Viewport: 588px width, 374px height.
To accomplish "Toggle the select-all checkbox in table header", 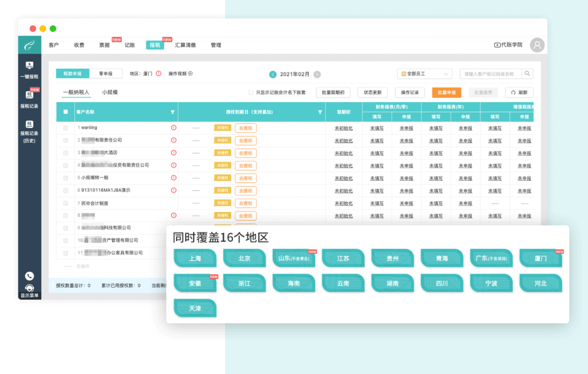I will [66, 112].
